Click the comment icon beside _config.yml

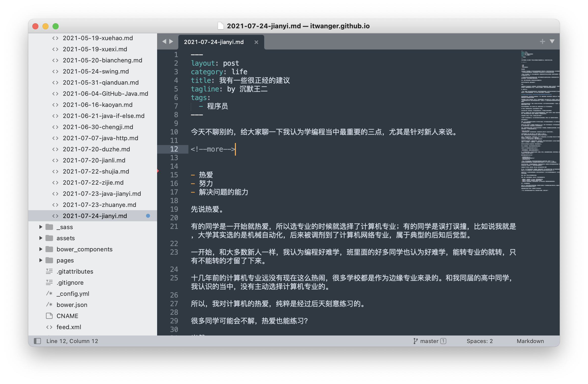pyautogui.click(x=49, y=294)
